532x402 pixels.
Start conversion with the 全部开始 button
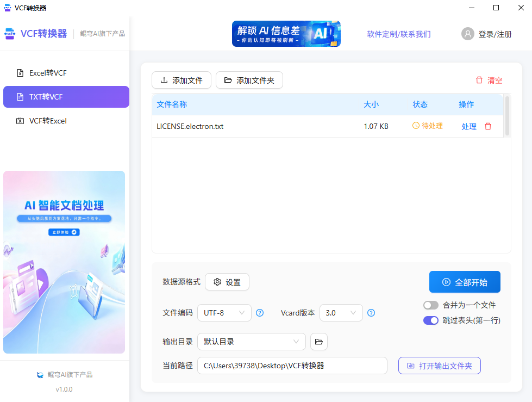465,282
